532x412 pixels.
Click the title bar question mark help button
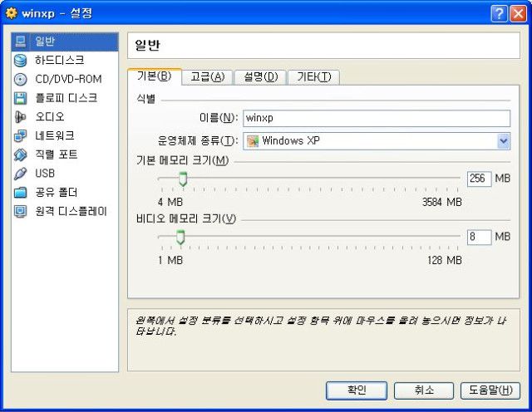point(499,13)
